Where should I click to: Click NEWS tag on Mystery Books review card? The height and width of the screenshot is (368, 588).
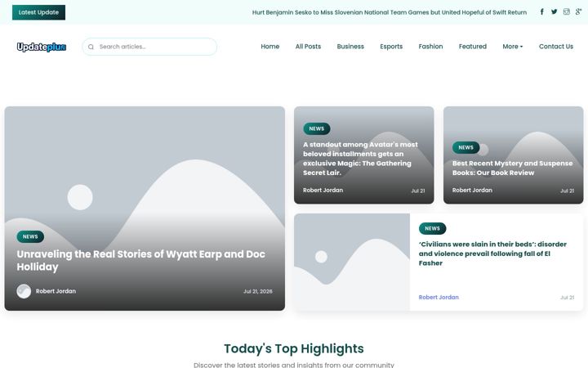[465, 147]
